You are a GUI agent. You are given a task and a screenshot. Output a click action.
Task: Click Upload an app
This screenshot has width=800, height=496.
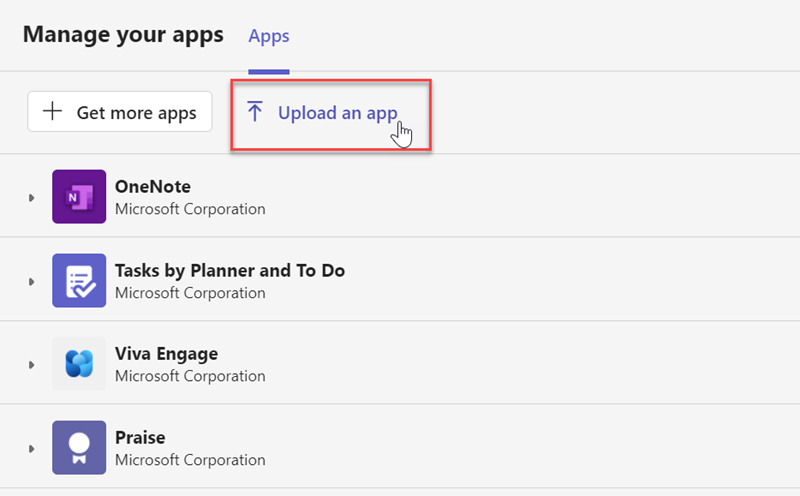(x=321, y=112)
